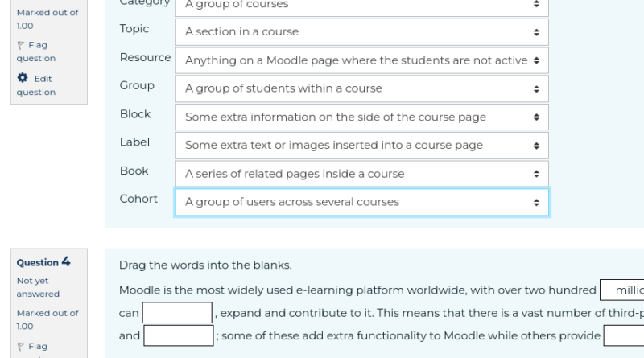Click the Book row label

pos(134,171)
